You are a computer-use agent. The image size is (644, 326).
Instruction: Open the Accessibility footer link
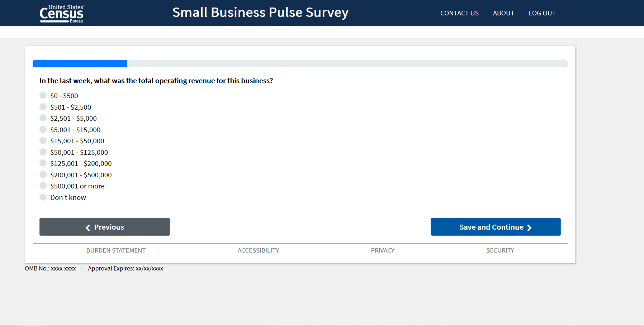tap(258, 250)
